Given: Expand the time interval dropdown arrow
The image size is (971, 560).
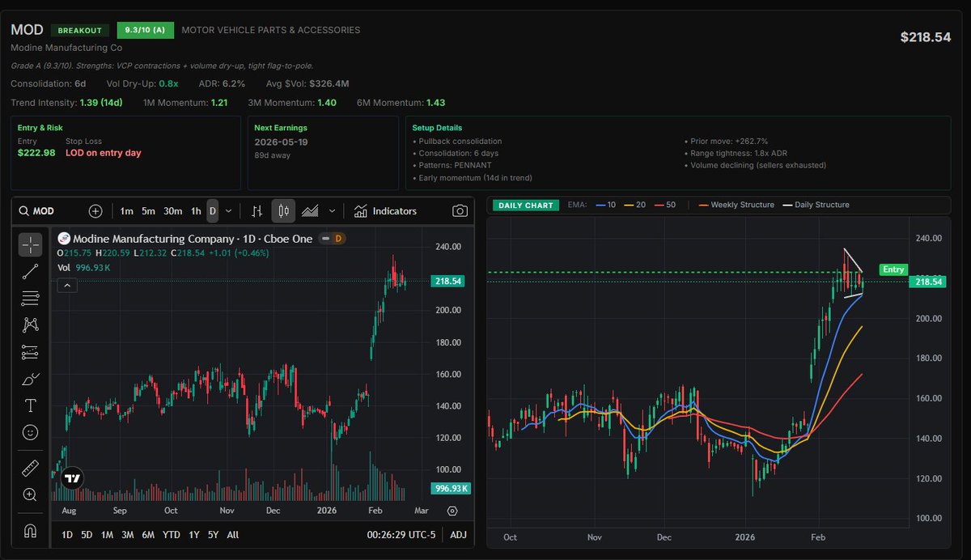Looking at the screenshot, I should pos(229,211).
